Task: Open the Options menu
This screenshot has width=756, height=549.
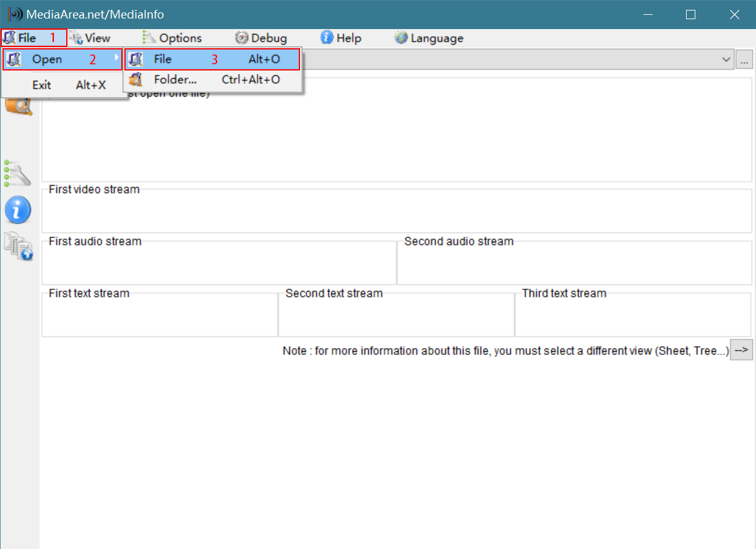Action: pos(172,38)
